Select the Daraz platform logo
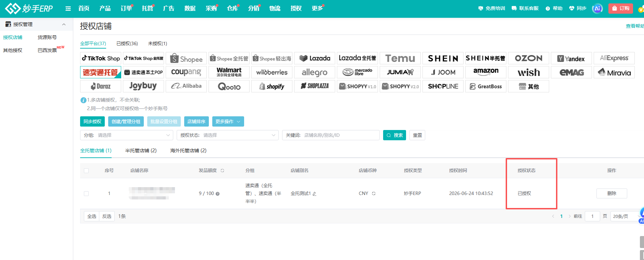 101,86
